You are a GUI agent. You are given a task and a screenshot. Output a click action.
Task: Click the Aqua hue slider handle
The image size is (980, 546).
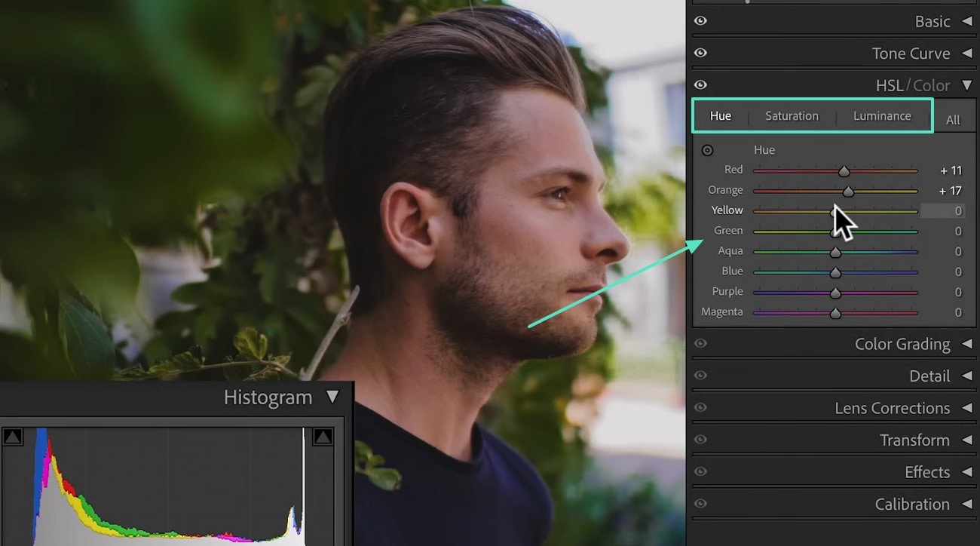pyautogui.click(x=835, y=253)
